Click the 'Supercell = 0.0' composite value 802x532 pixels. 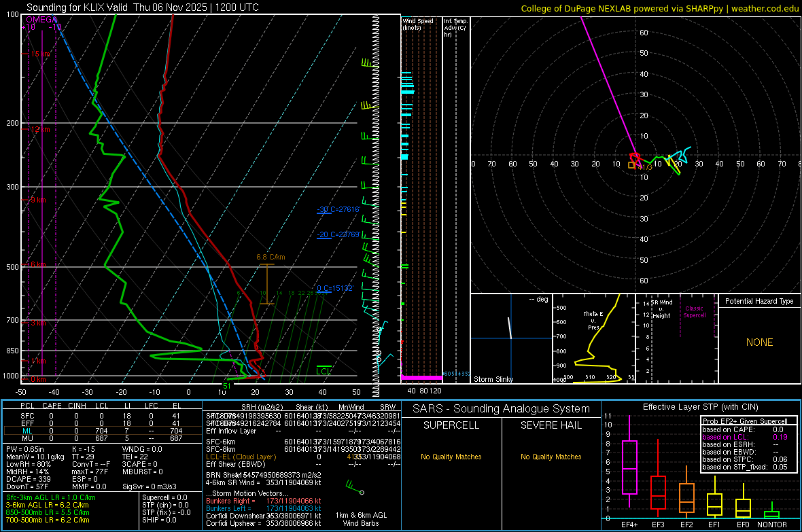pos(164,497)
